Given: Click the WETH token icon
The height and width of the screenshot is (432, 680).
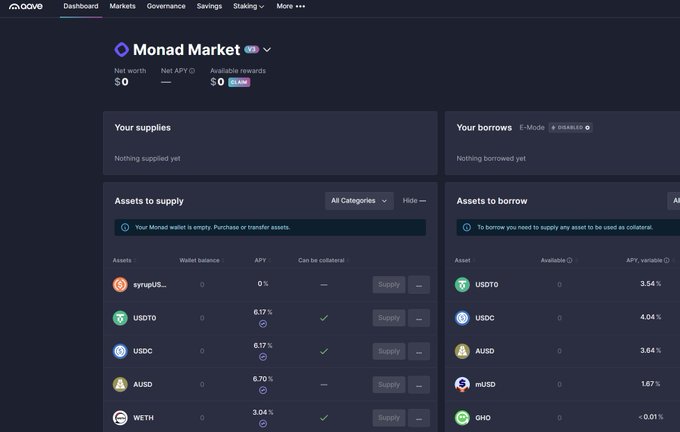Looking at the screenshot, I should (120, 418).
